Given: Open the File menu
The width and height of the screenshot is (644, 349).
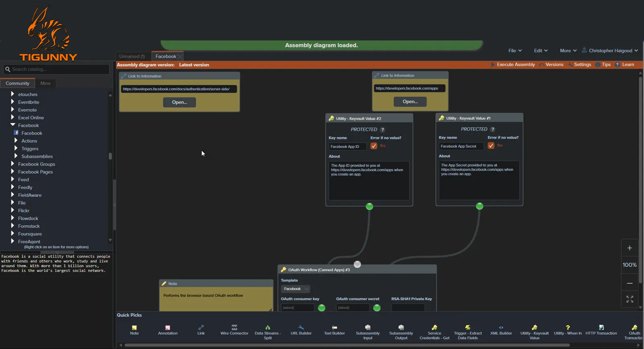Looking at the screenshot, I should point(515,51).
